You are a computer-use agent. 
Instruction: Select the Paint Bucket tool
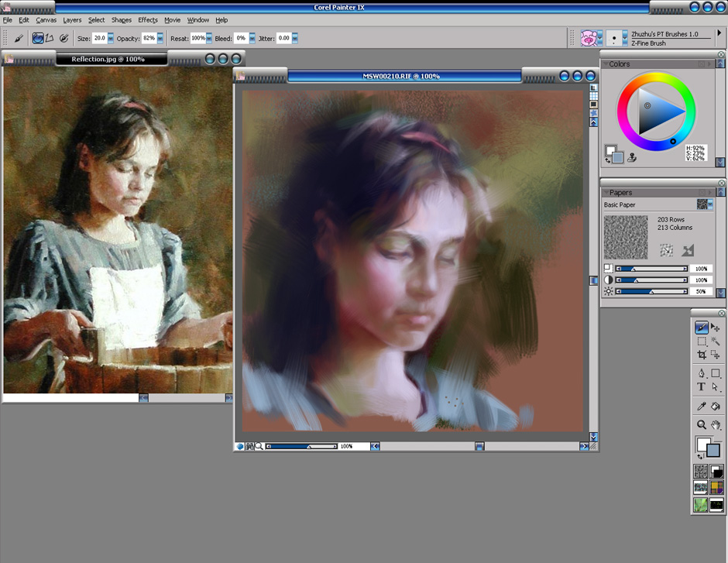click(x=716, y=406)
